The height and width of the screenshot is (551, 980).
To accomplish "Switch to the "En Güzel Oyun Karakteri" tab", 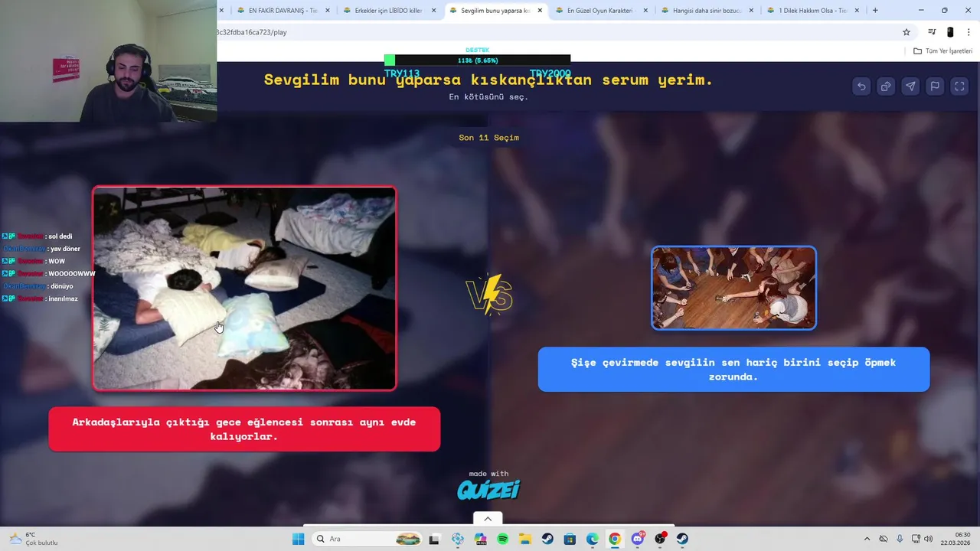I will 601,11.
